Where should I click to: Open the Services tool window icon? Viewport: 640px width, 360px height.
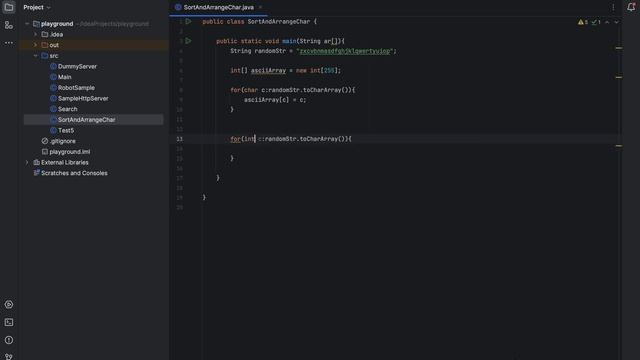[9, 304]
